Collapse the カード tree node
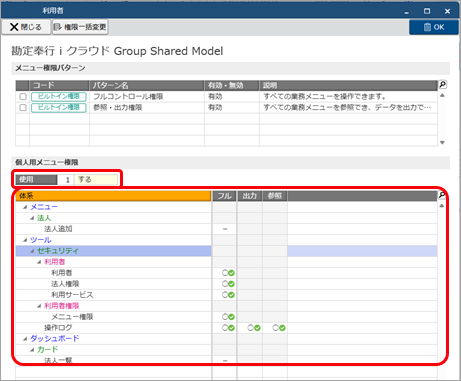Screen dimensions: 461x381 (x=32, y=350)
